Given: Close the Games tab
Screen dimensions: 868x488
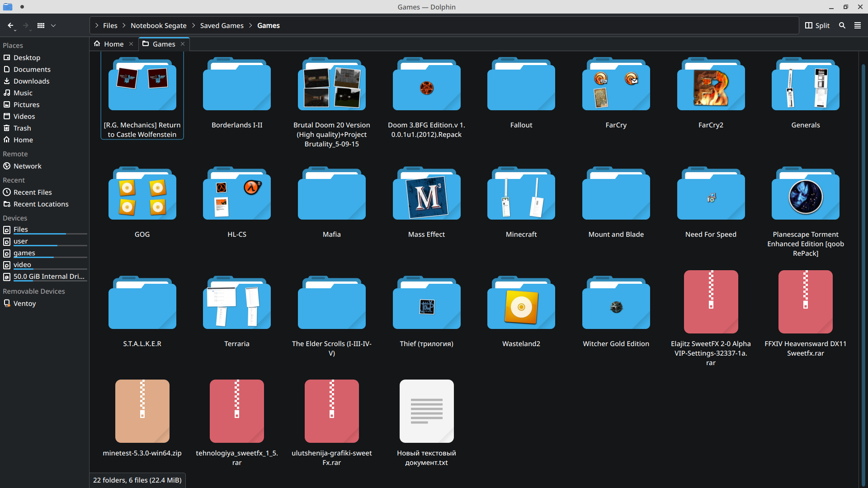Looking at the screenshot, I should coord(183,44).
